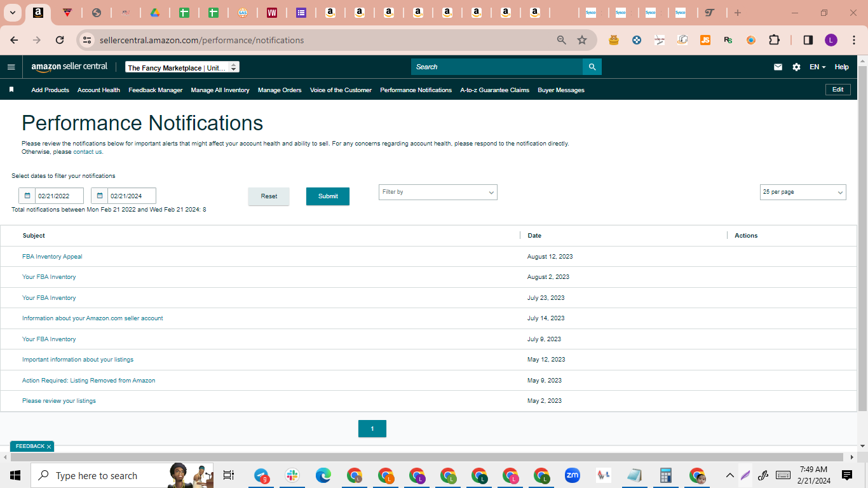The height and width of the screenshot is (488, 868).
Task: Open the start date calendar picker icon
Action: (x=27, y=196)
